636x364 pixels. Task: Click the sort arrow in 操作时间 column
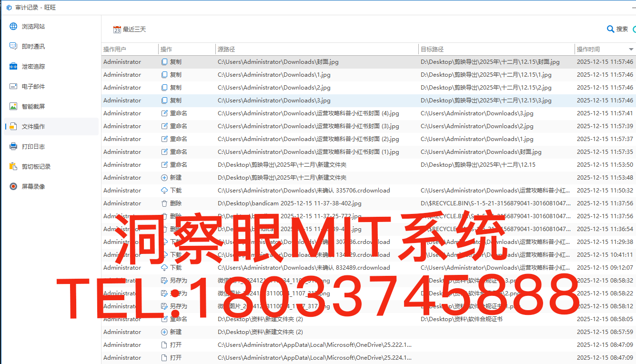point(631,50)
